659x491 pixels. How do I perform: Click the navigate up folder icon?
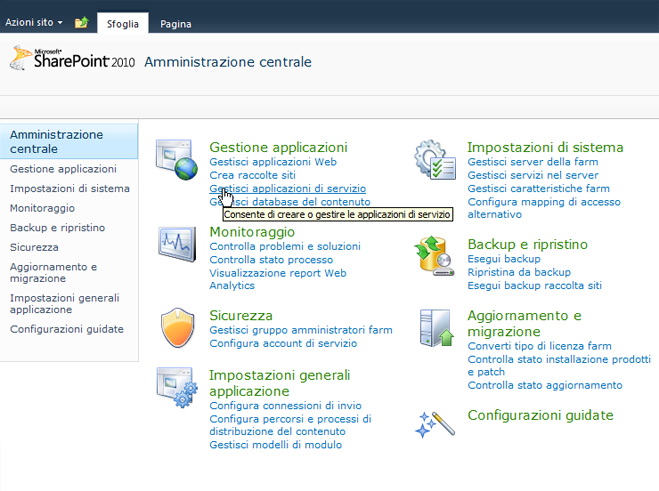[x=81, y=22]
